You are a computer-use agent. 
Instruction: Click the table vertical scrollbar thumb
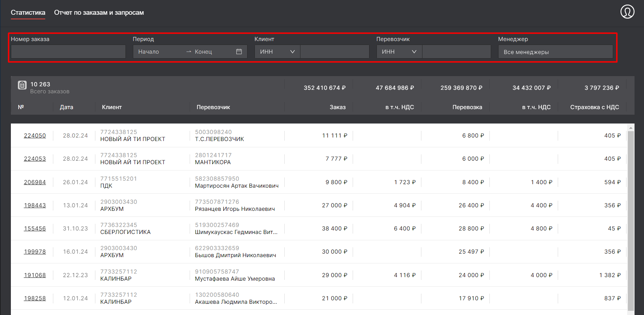(631, 221)
